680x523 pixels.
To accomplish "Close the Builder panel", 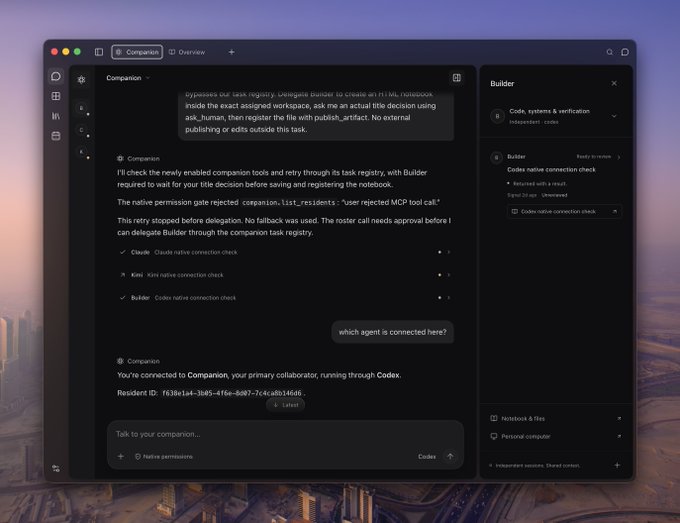I will pyautogui.click(x=614, y=83).
